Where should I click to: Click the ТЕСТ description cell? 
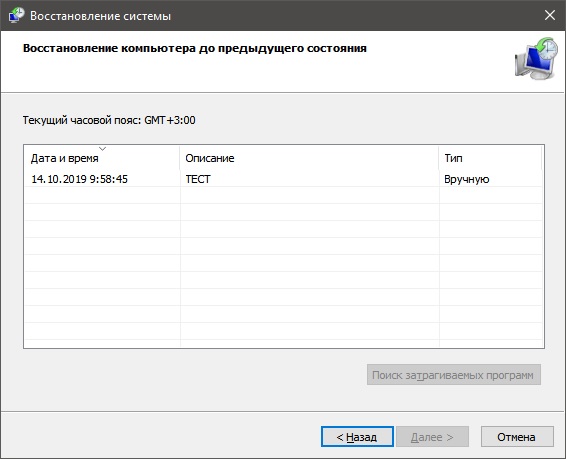(x=198, y=179)
